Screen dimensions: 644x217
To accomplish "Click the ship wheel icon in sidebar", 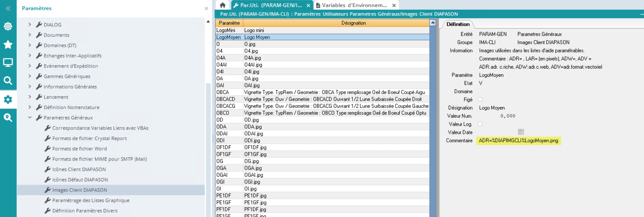I will [8, 27].
